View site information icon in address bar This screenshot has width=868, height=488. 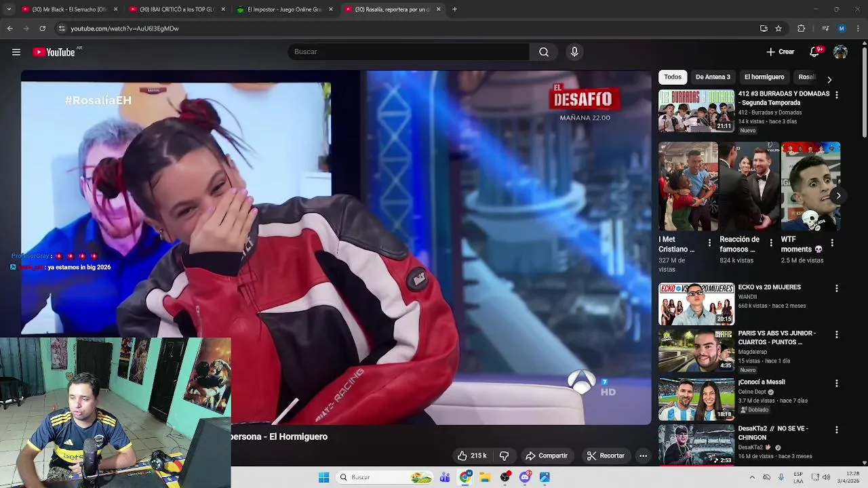[x=62, y=28]
